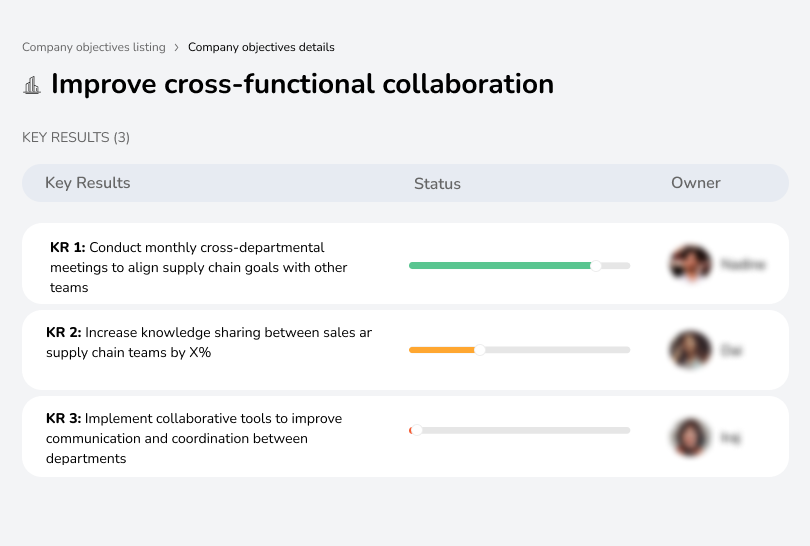Open KR 2 knowledge sharing row

pos(405,350)
